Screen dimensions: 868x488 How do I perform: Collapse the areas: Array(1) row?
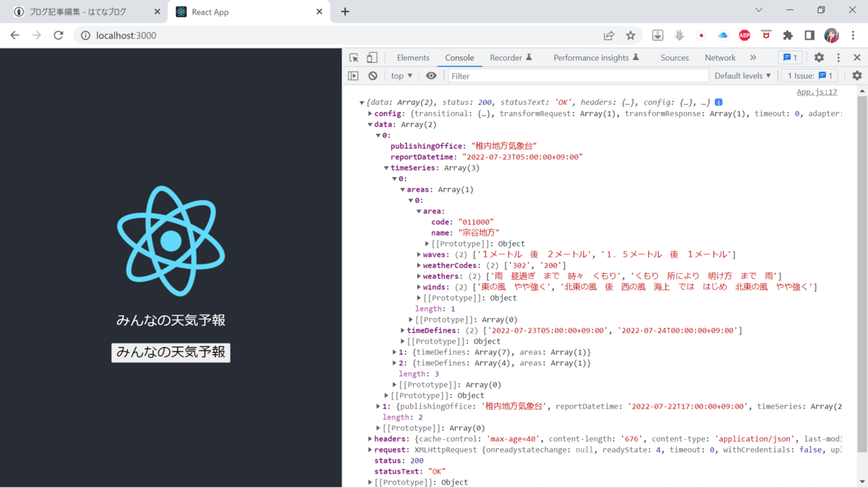point(402,189)
